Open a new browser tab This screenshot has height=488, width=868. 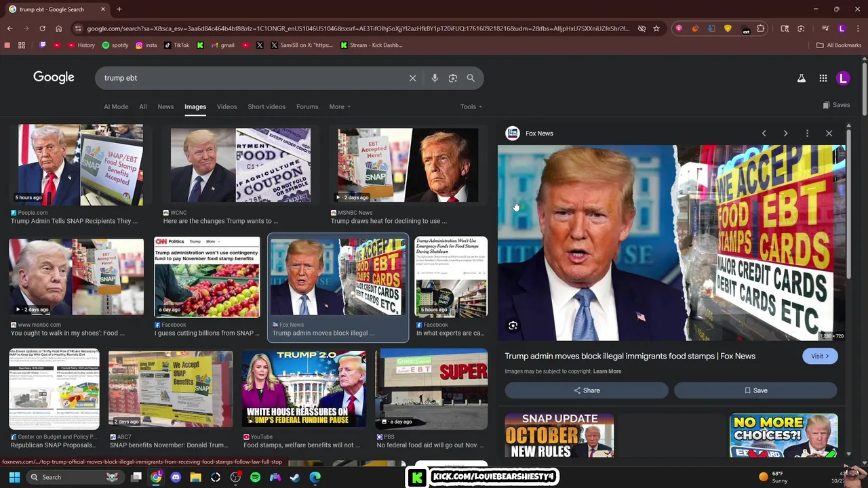coord(119,9)
